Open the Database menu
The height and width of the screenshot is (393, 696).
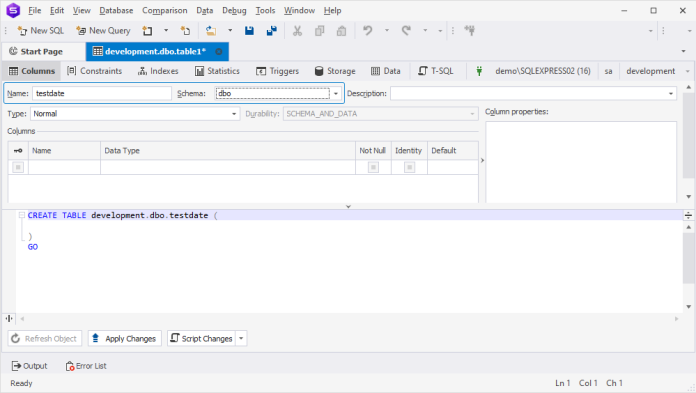tap(116, 11)
